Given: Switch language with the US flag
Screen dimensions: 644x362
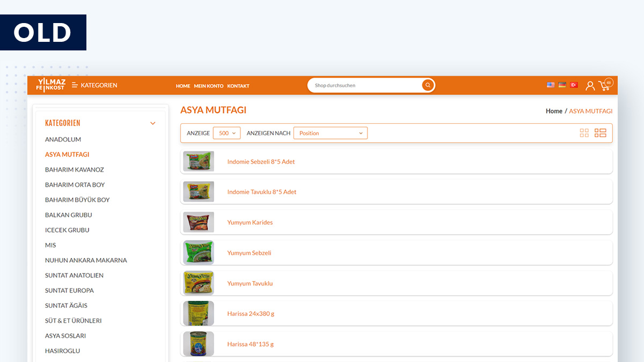Looking at the screenshot, I should 551,85.
